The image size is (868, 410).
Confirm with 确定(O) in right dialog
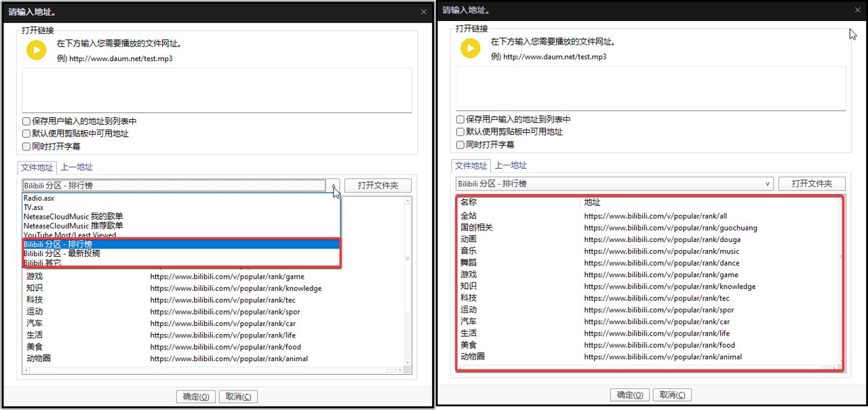(x=631, y=395)
